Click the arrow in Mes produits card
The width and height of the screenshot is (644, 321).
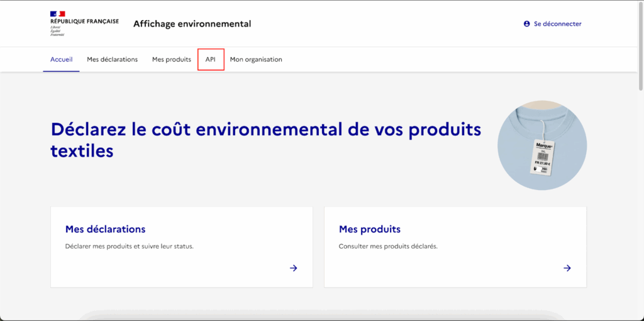(567, 268)
